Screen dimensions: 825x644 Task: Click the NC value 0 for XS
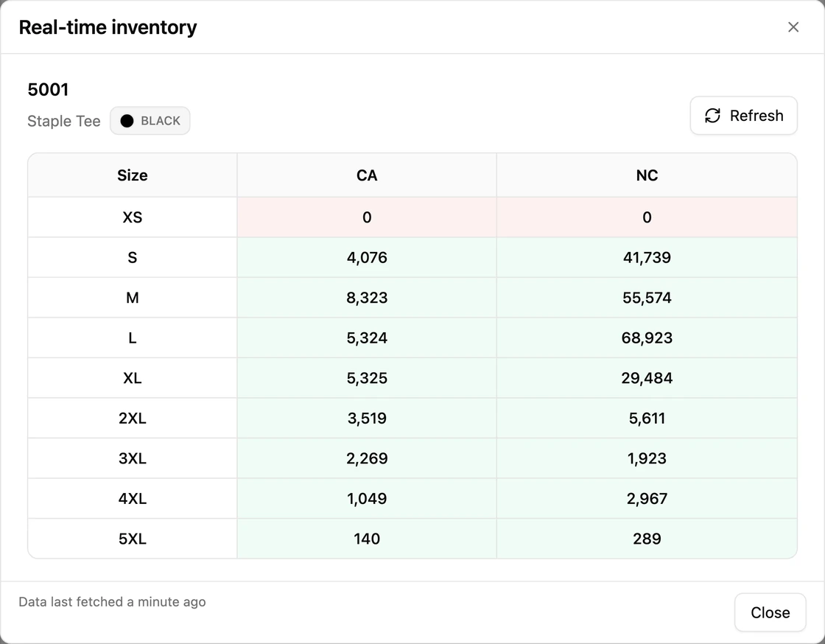pyautogui.click(x=647, y=217)
